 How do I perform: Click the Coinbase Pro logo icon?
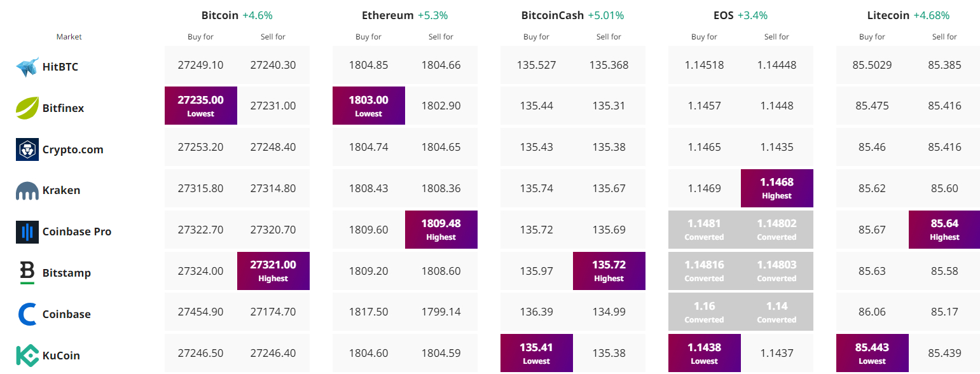[x=27, y=232]
